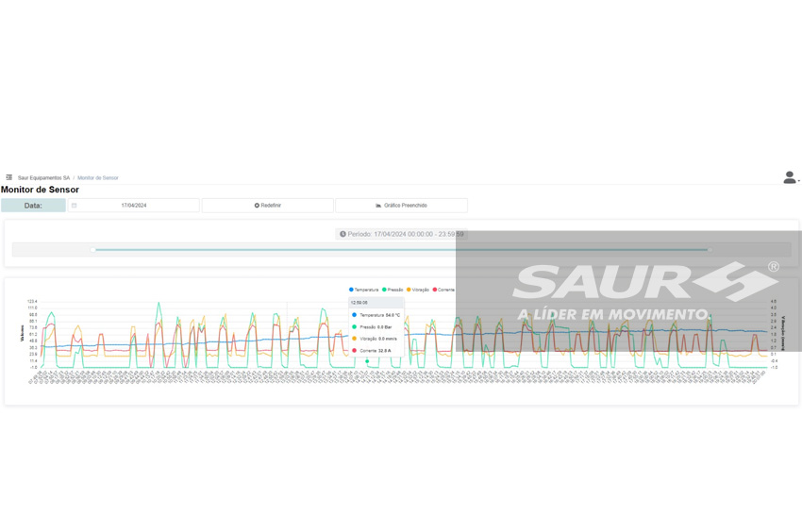
Task: Click the Data: label button
Action: 33,205
